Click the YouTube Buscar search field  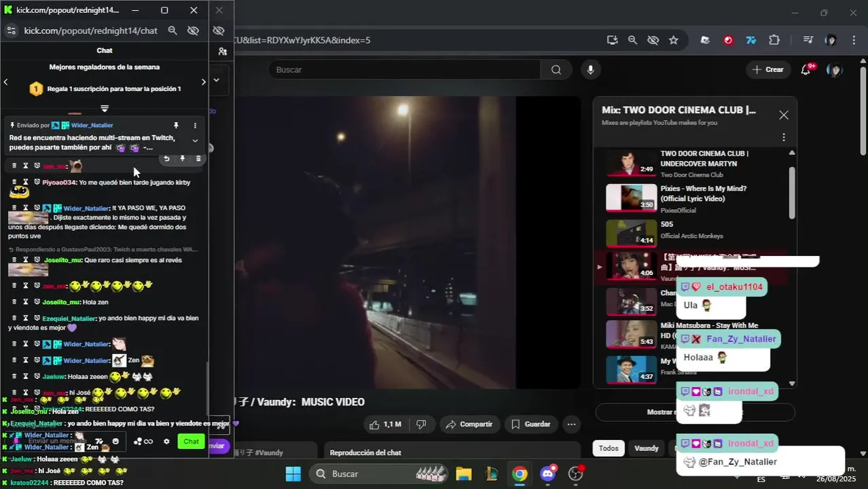coord(404,69)
